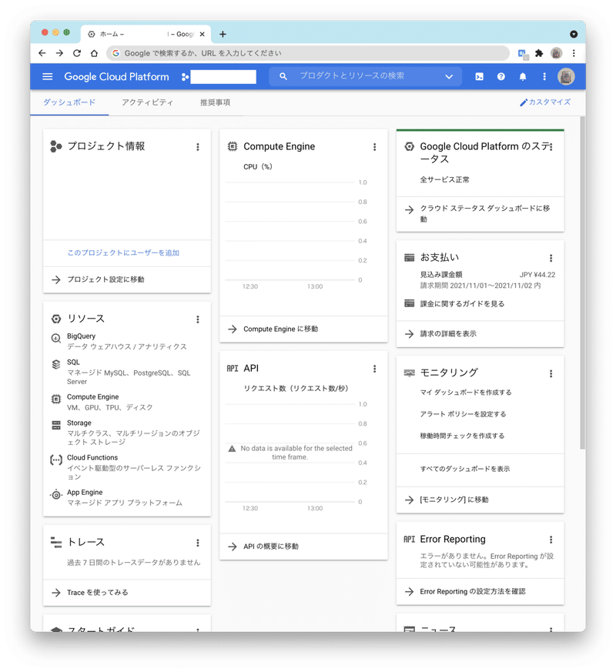
Task: Expand the search options chevron in the search bar
Action: pos(449,77)
